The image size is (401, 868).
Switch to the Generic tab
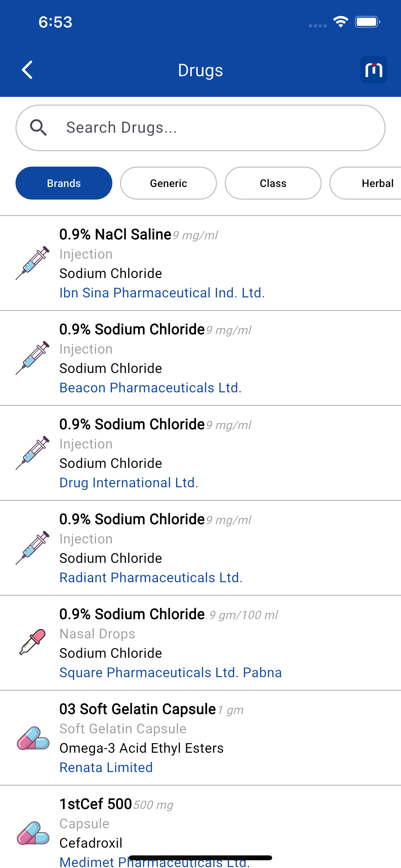169,183
